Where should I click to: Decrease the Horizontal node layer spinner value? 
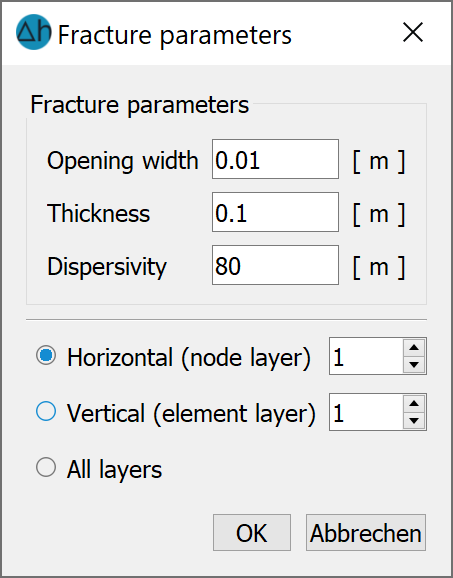click(x=414, y=365)
